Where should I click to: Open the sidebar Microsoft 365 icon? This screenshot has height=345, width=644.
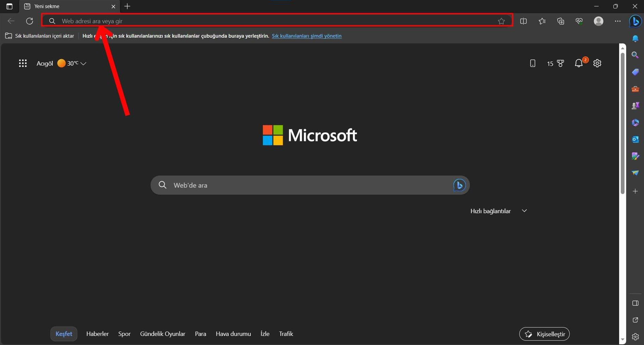[x=635, y=123]
